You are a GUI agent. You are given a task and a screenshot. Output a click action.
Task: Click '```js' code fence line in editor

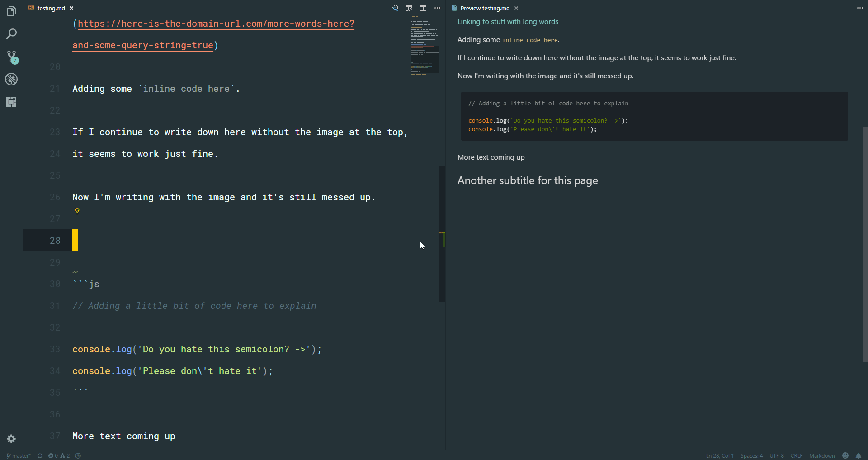pyautogui.click(x=86, y=284)
